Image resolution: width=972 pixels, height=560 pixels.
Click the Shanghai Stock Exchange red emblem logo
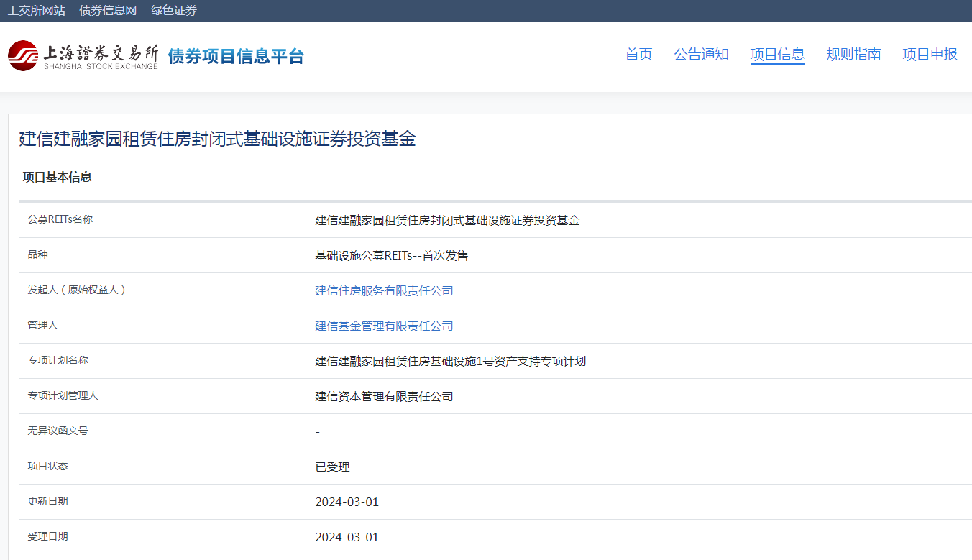click(23, 56)
